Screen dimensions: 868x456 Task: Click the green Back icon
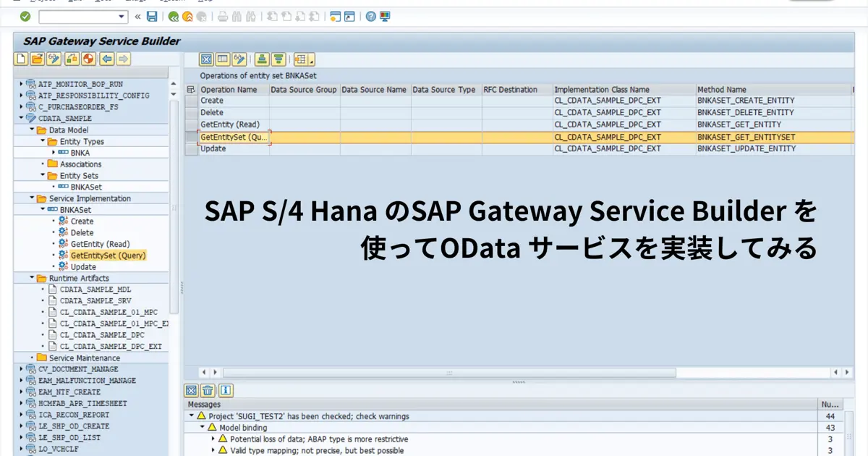coord(174,16)
